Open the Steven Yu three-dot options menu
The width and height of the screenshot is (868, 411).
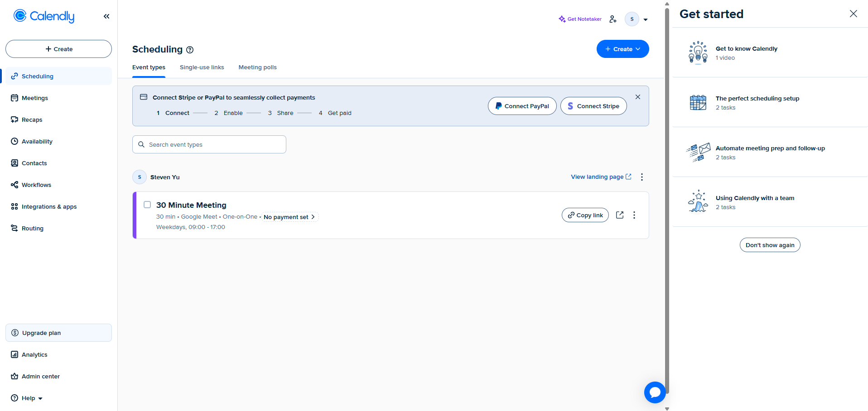[642, 177]
